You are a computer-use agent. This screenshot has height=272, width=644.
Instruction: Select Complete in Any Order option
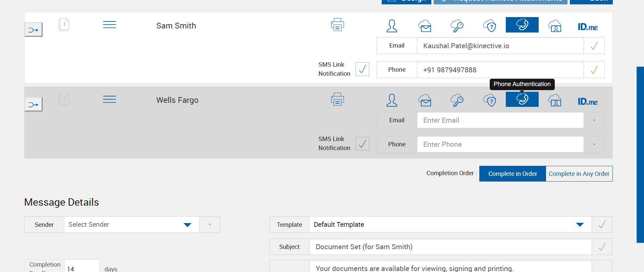[579, 174]
